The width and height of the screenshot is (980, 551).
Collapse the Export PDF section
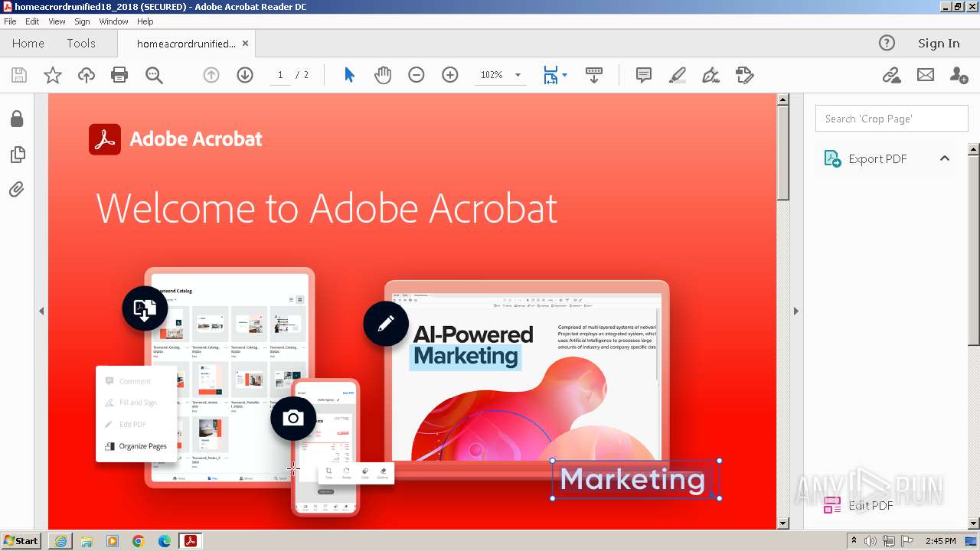click(945, 158)
